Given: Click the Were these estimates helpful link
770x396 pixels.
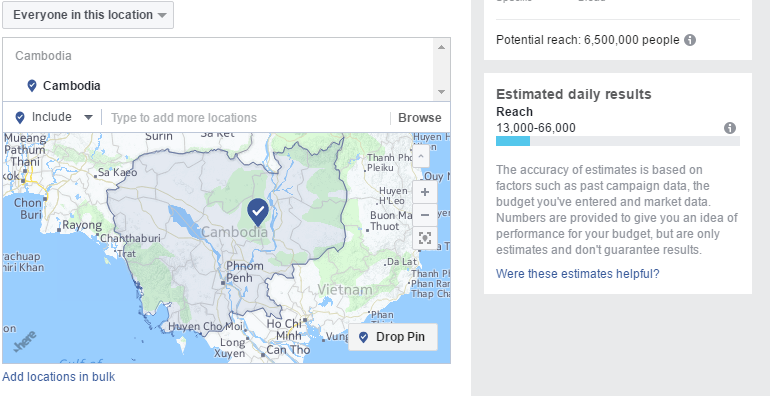Looking at the screenshot, I should 578,274.
